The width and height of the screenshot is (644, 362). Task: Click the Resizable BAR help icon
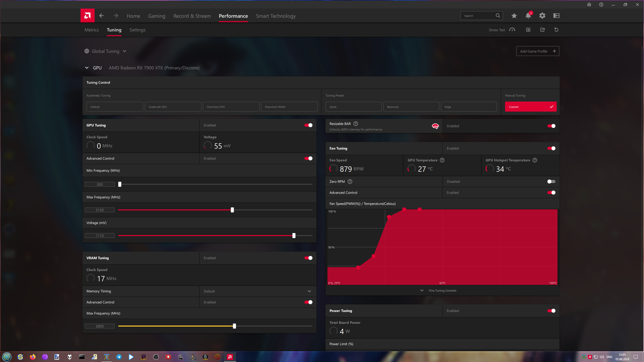coord(356,124)
